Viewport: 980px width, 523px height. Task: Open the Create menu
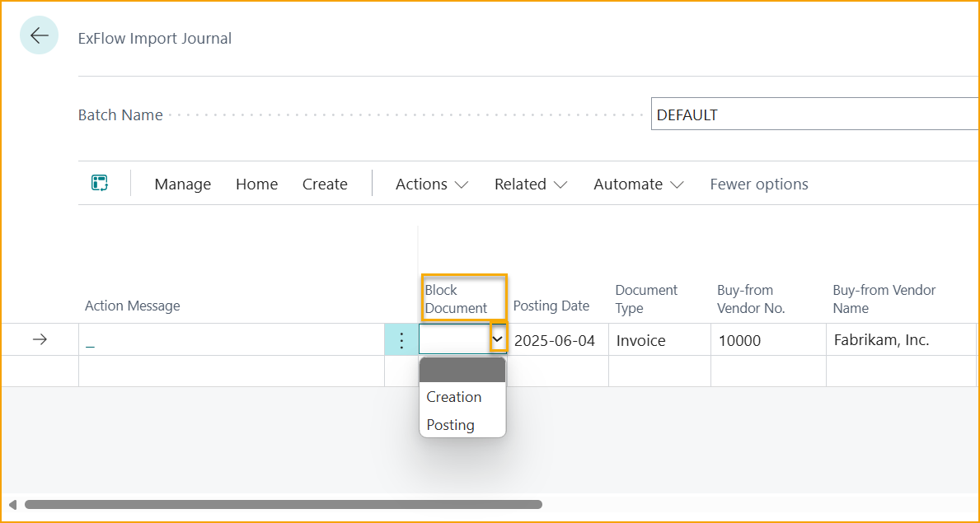coord(324,184)
